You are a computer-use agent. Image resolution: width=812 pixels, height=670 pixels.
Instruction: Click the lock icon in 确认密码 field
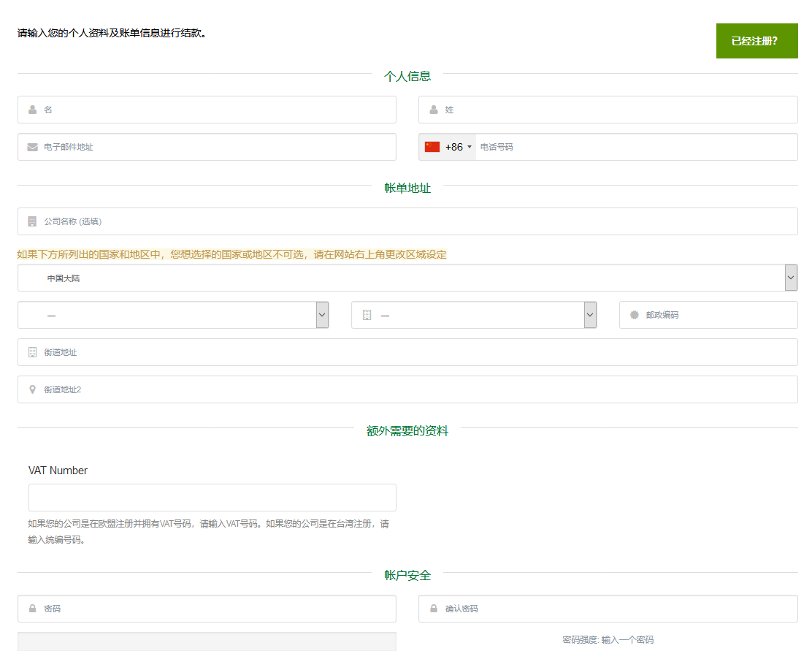click(434, 609)
